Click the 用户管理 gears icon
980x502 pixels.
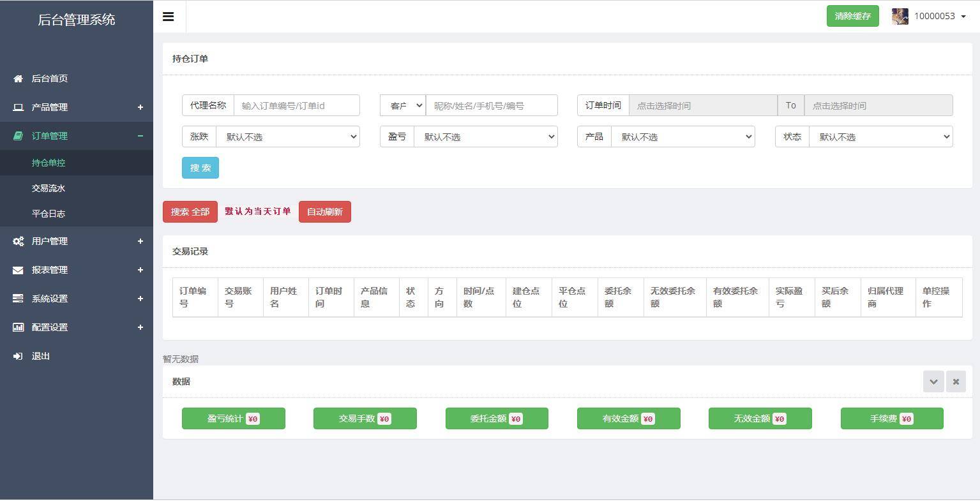click(x=17, y=241)
